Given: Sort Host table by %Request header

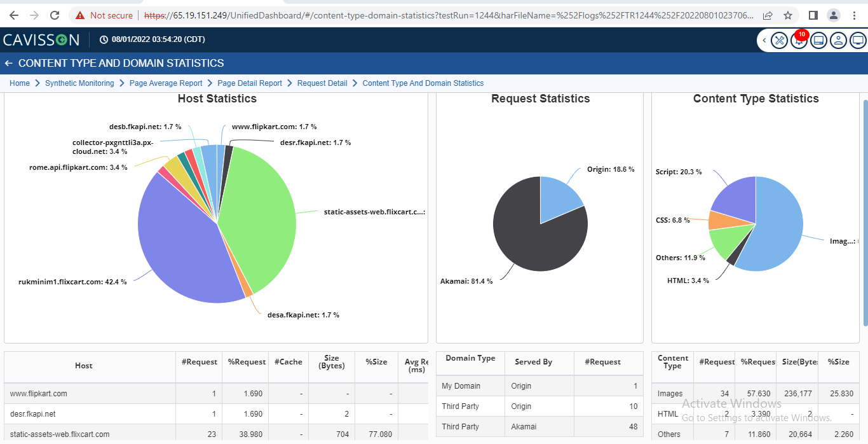Looking at the screenshot, I should (245, 362).
